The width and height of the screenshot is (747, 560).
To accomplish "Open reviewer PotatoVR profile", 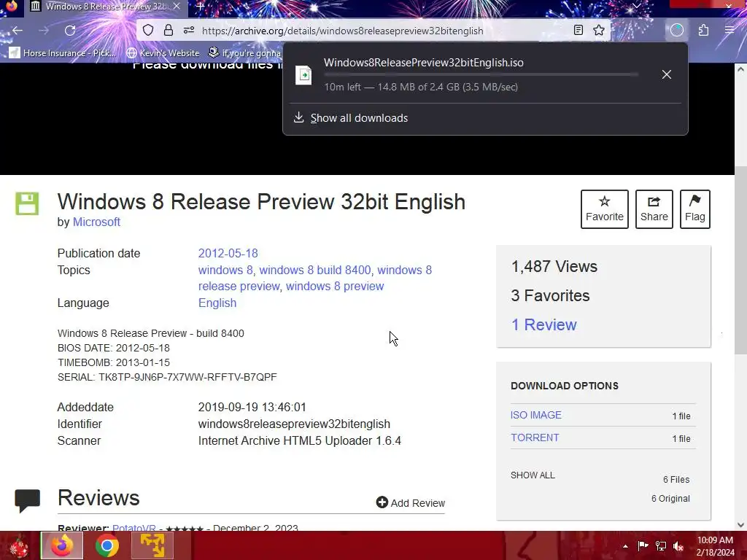I will pyautogui.click(x=134, y=528).
